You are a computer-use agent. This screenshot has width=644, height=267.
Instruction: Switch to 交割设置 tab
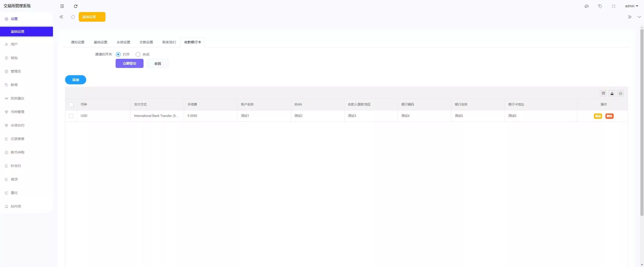pos(146,42)
